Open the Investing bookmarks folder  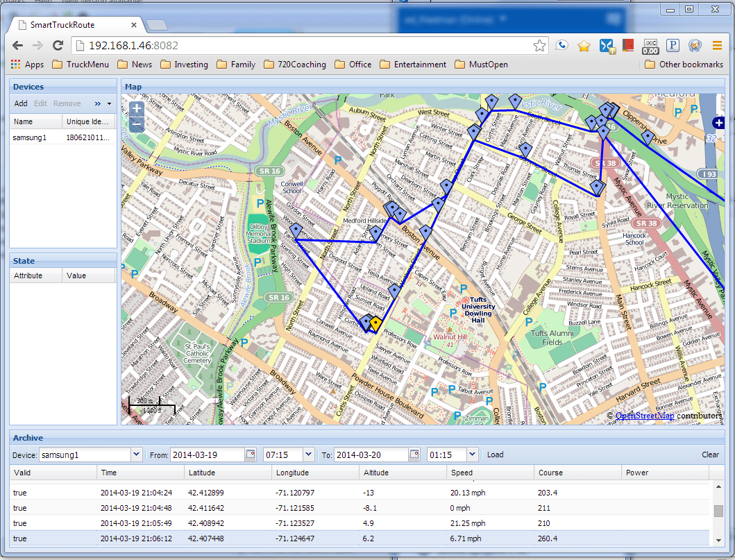pos(184,65)
